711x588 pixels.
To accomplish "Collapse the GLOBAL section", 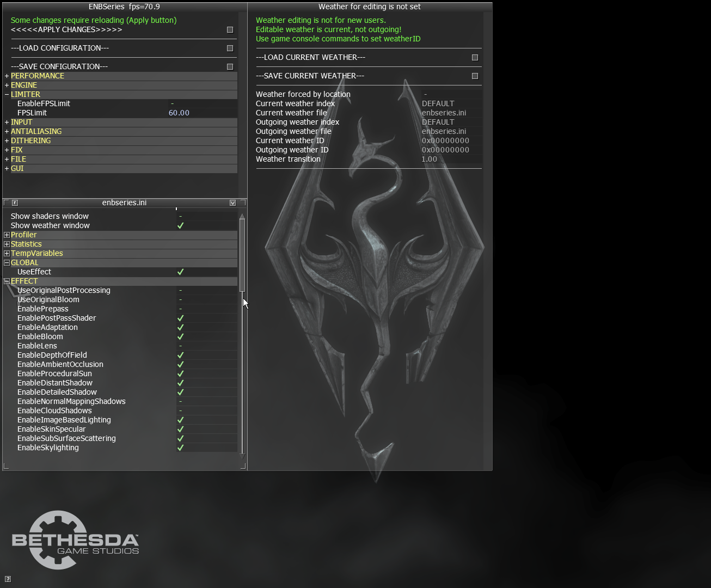I will [7, 262].
